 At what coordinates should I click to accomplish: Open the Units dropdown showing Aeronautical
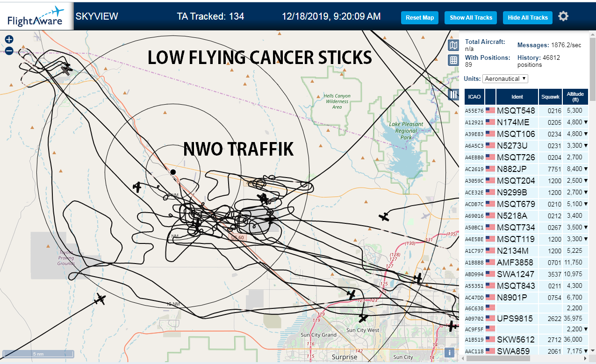pyautogui.click(x=505, y=79)
